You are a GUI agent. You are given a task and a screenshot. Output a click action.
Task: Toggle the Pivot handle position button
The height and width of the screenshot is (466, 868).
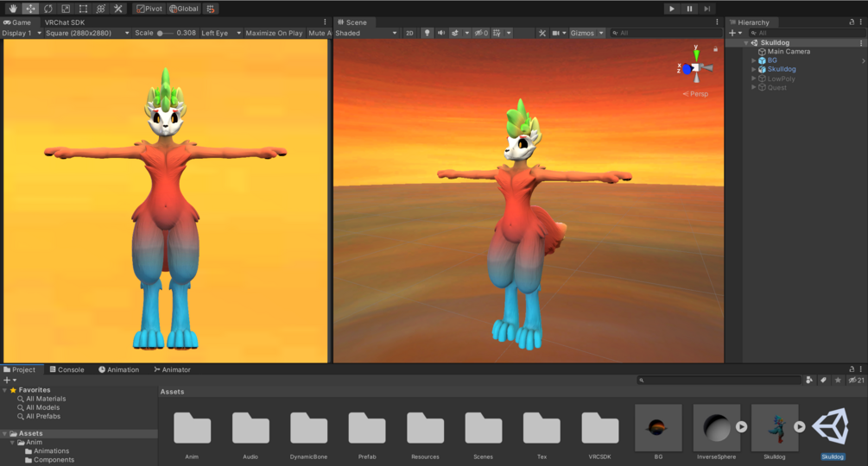tap(149, 9)
